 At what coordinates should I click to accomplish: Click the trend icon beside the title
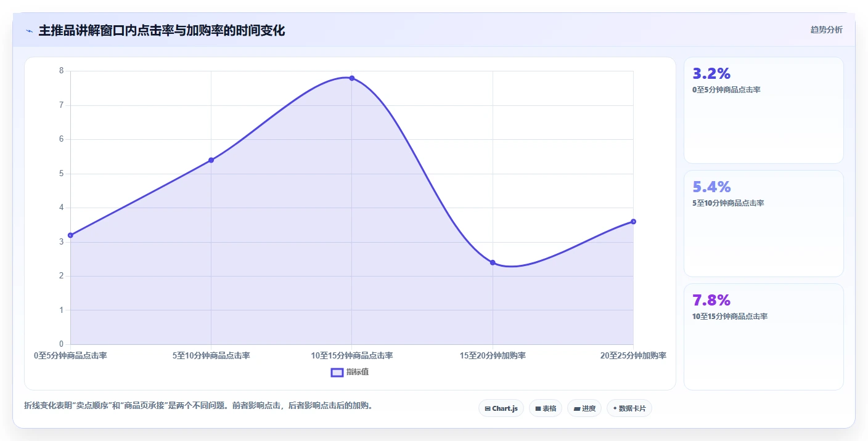[x=30, y=31]
